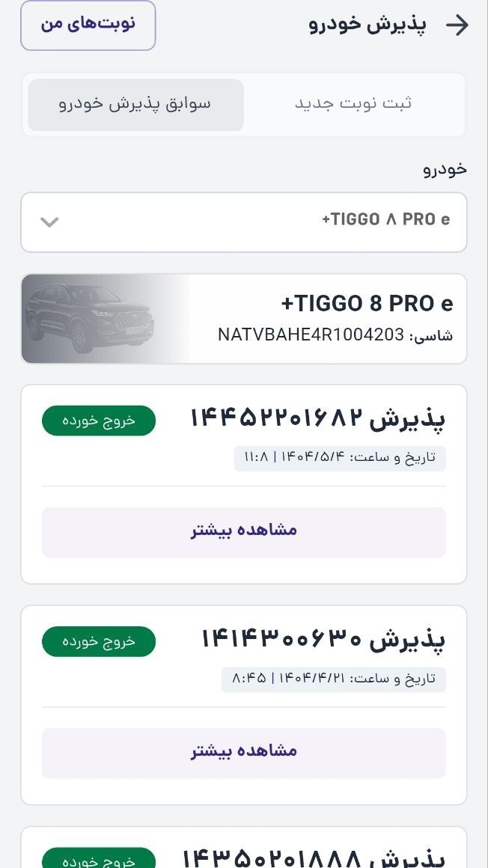Click the "پذیرش خودرو" page title
Image resolution: width=488 pixels, height=868 pixels.
click(x=367, y=25)
